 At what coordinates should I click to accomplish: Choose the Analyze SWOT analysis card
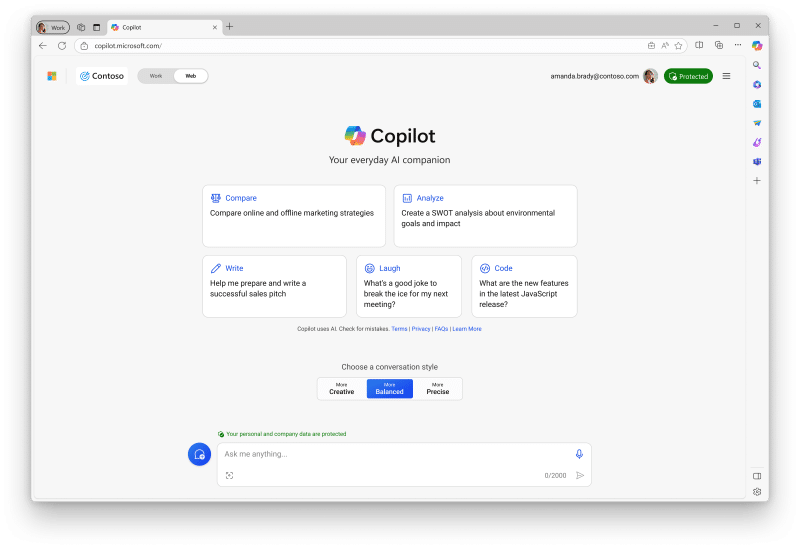[485, 216]
